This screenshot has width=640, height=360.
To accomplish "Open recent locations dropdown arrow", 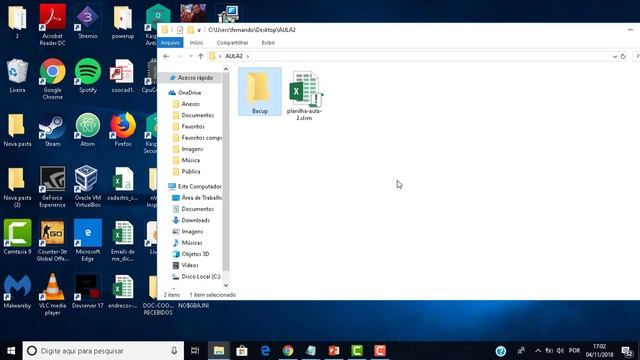I will [191, 56].
